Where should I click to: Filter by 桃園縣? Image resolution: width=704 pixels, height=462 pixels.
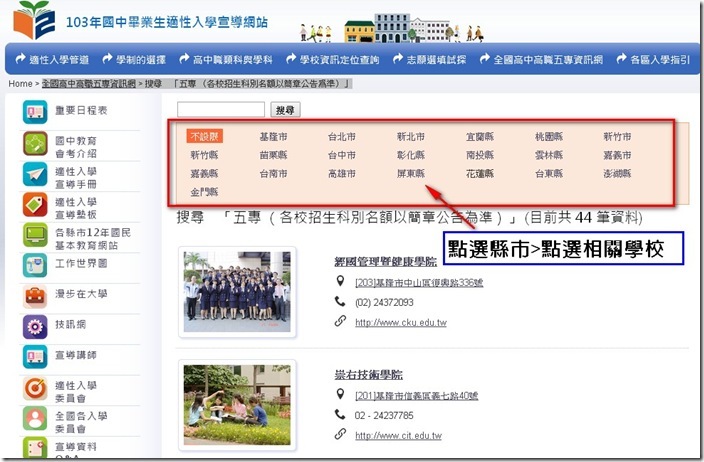pyautogui.click(x=549, y=136)
